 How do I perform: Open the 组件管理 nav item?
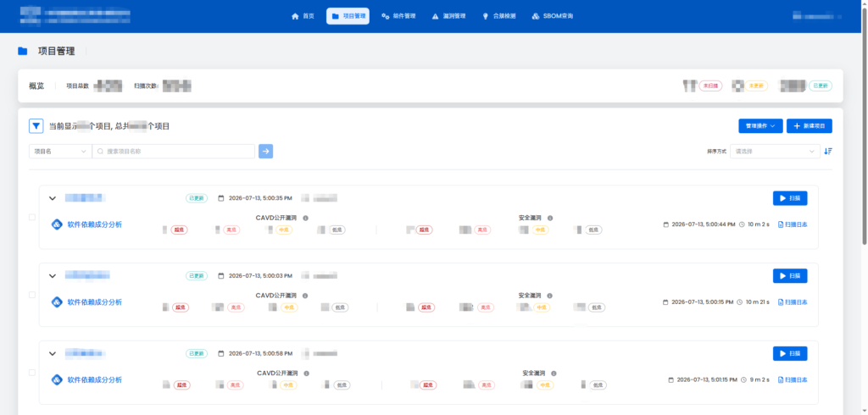click(x=398, y=16)
